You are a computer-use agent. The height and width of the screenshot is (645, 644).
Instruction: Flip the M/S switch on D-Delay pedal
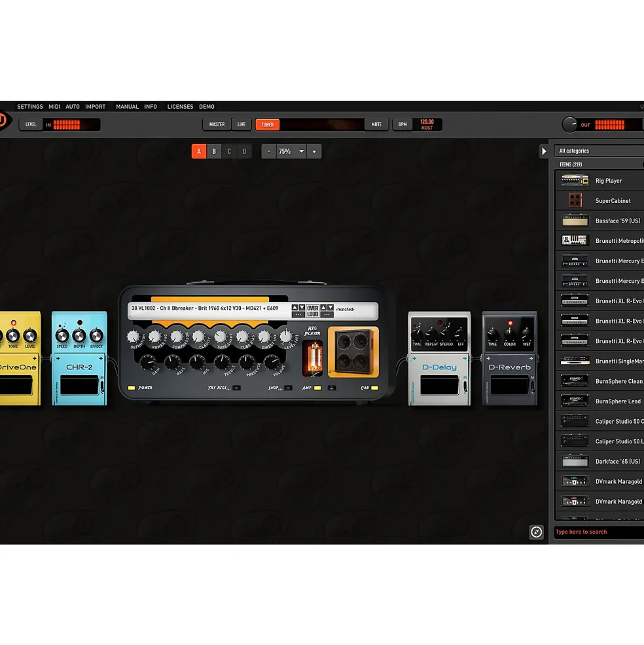click(465, 386)
